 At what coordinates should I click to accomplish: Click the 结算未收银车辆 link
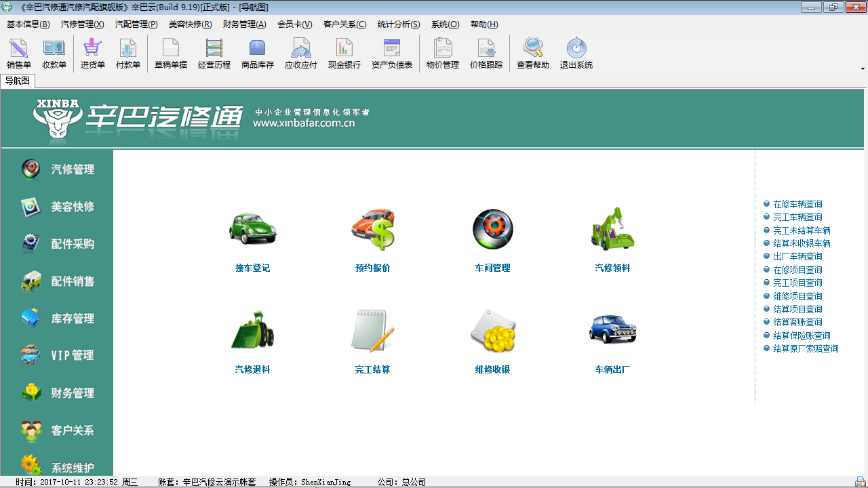802,243
